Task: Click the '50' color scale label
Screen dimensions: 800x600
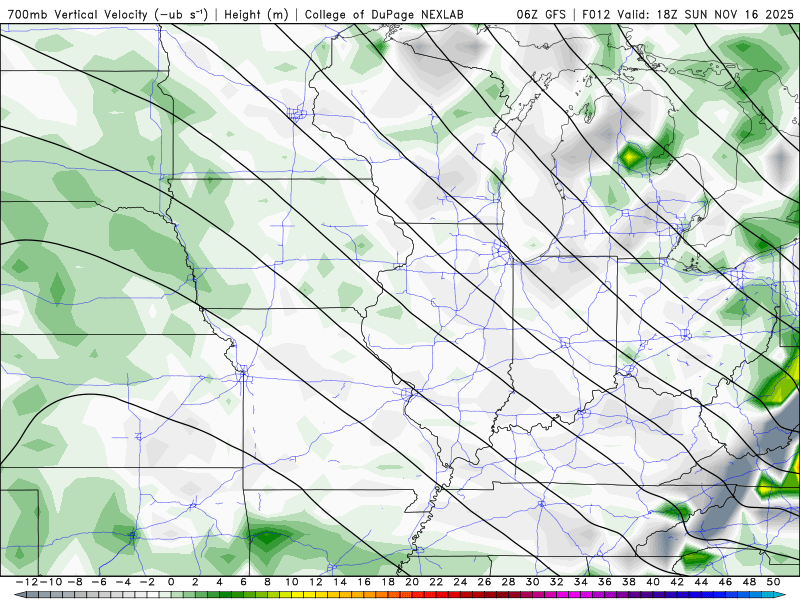Action: pyautogui.click(x=773, y=582)
